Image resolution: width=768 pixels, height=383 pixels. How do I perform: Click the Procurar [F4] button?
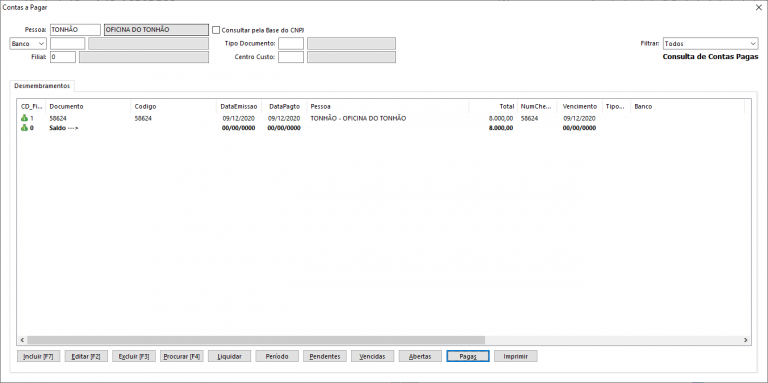pyautogui.click(x=182, y=357)
